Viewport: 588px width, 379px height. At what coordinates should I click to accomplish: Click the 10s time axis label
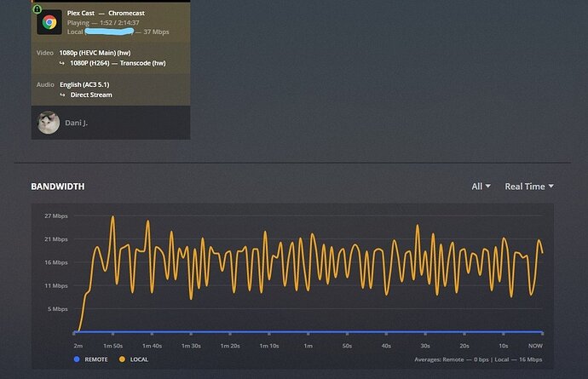pyautogui.click(x=504, y=346)
